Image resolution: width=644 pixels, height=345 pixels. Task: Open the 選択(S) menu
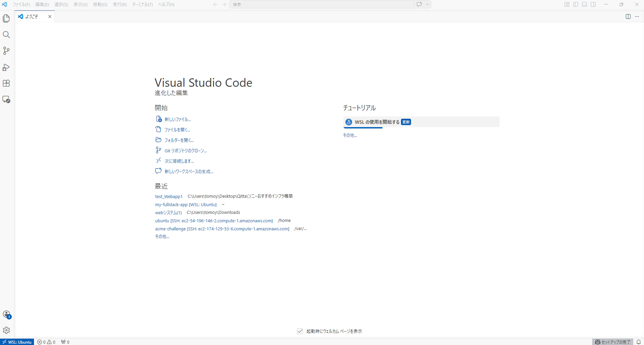pyautogui.click(x=61, y=4)
